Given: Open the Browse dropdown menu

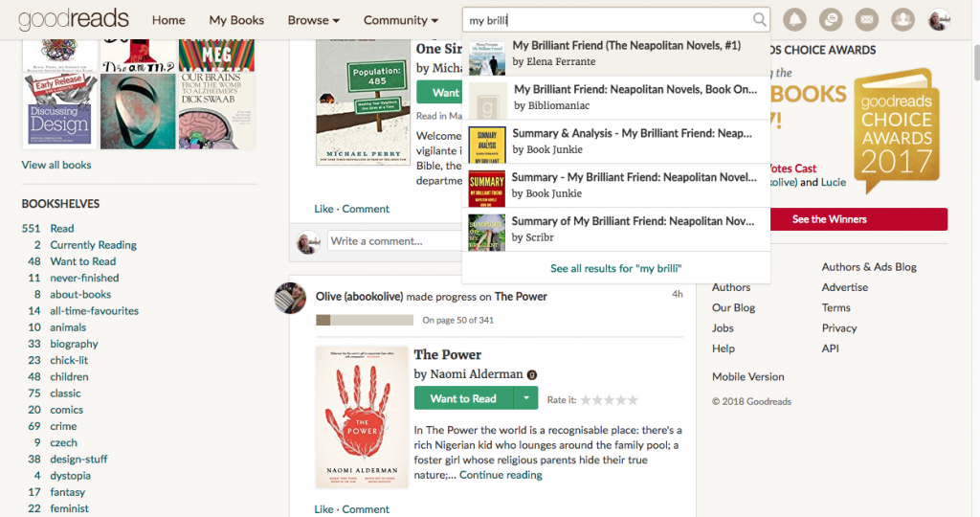Looking at the screenshot, I should point(314,20).
